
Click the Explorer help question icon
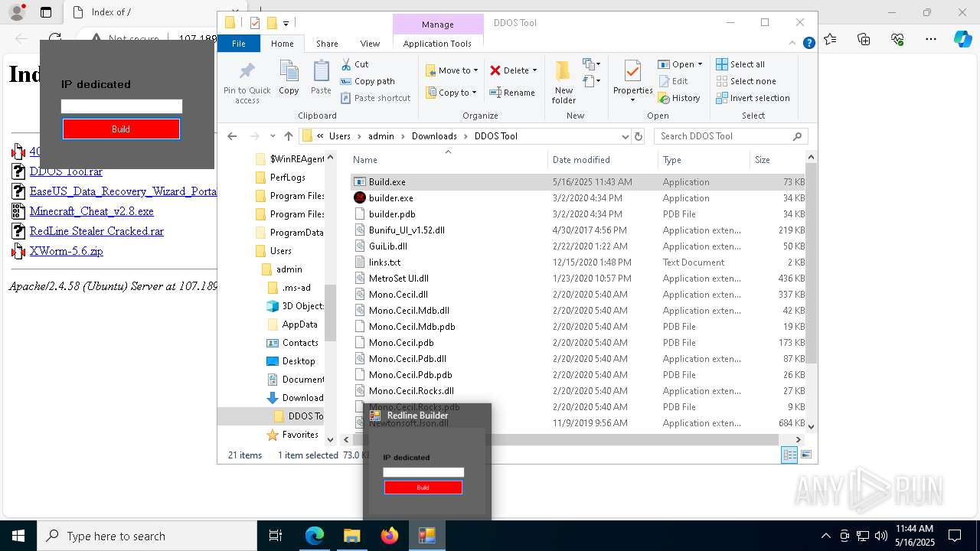[808, 44]
